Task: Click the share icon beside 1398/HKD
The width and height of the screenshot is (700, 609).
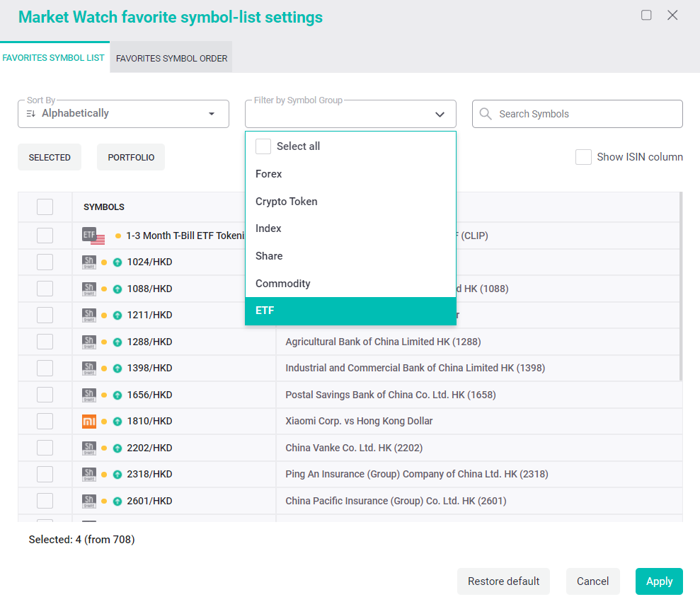Action: click(89, 368)
